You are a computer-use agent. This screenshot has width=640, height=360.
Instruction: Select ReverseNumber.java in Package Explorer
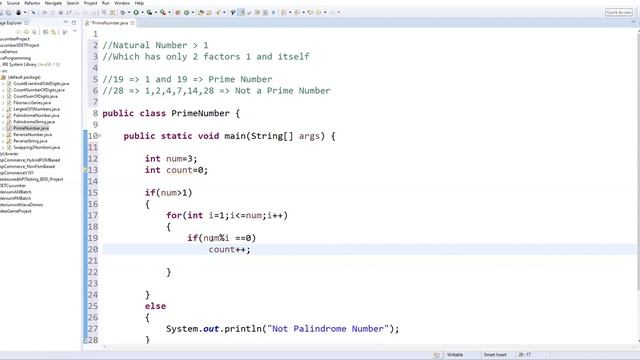33,135
